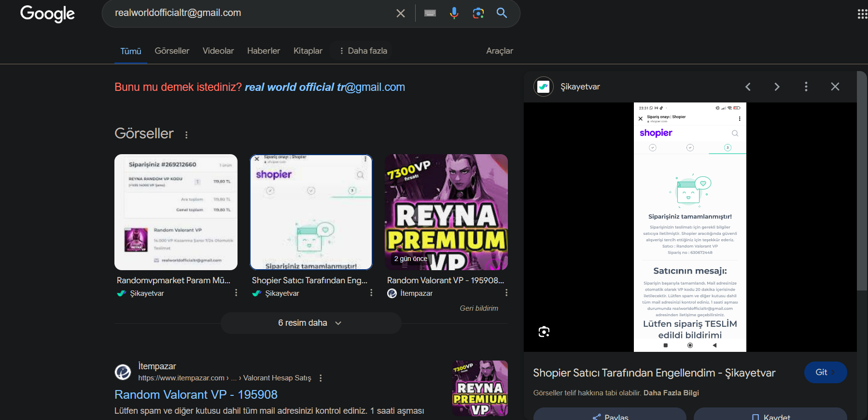This screenshot has height=420, width=868.
Task: Open options for the Random Valorant VP image result
Action: click(x=506, y=293)
